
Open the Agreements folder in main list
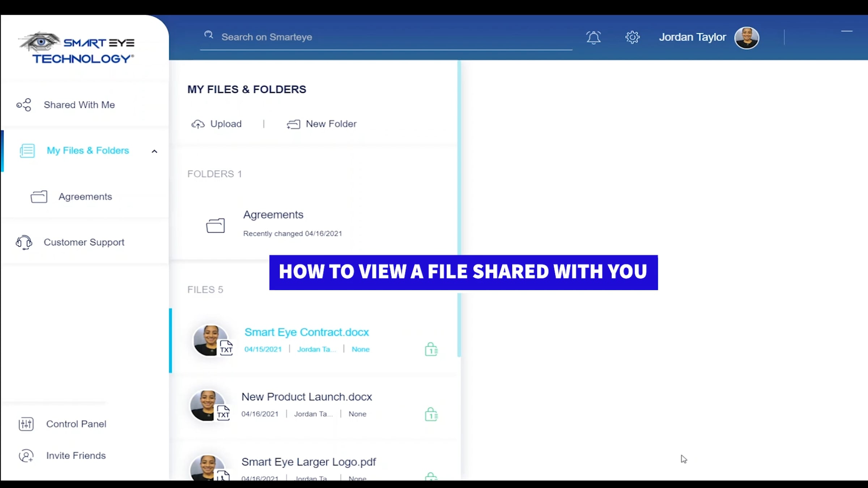(x=273, y=215)
